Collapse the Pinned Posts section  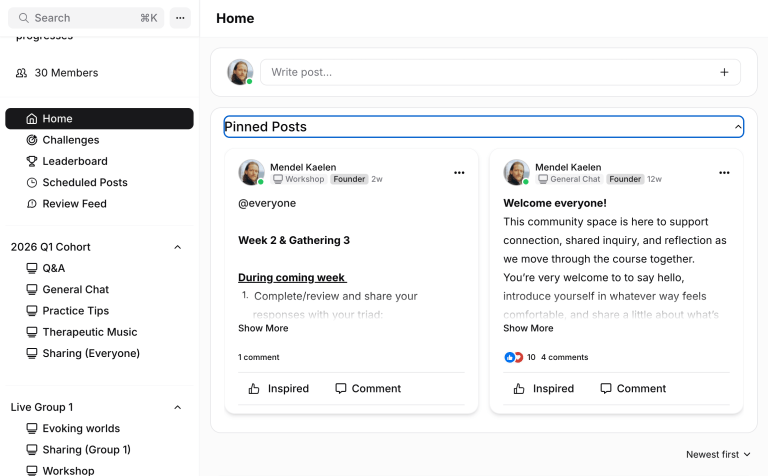point(738,127)
